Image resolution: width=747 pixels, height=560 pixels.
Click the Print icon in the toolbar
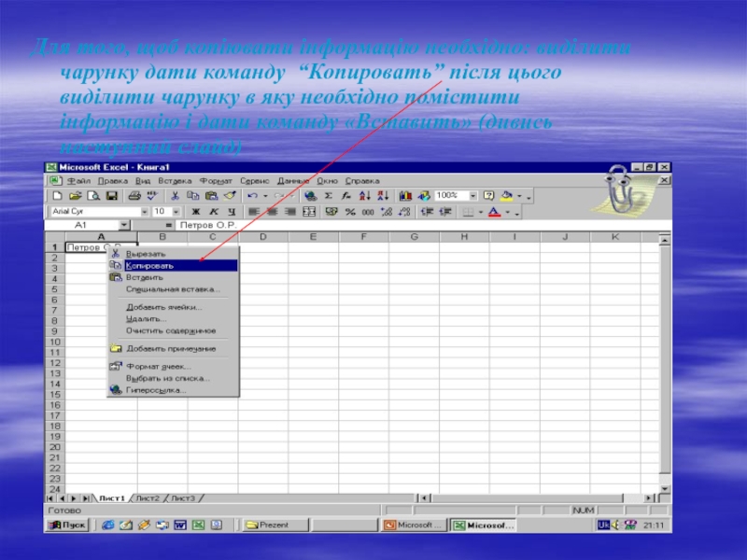tap(134, 196)
